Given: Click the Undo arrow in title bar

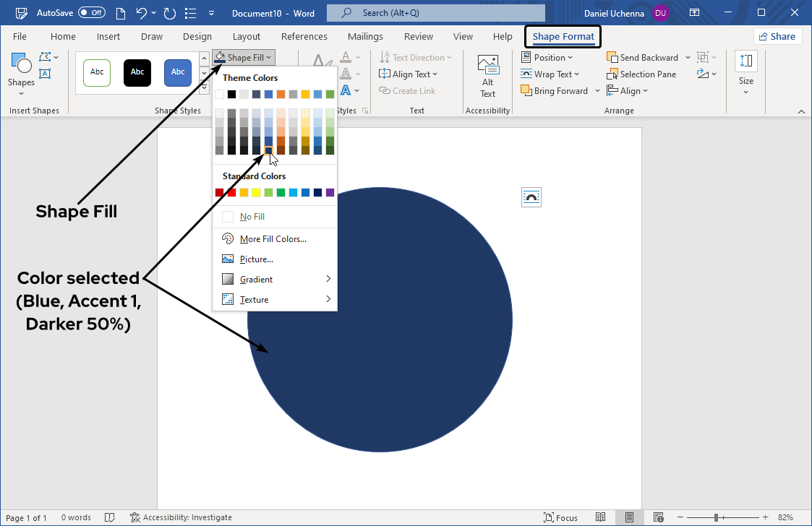Looking at the screenshot, I should point(142,13).
